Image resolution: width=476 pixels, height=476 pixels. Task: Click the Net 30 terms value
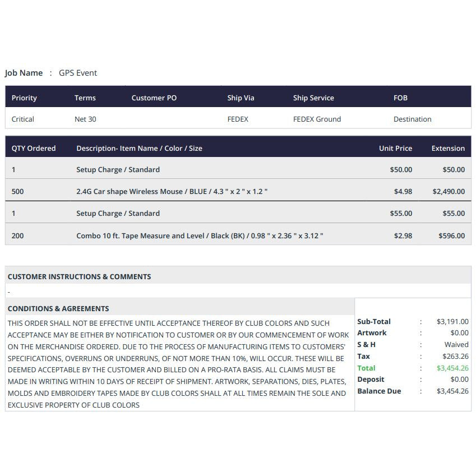pyautogui.click(x=85, y=119)
